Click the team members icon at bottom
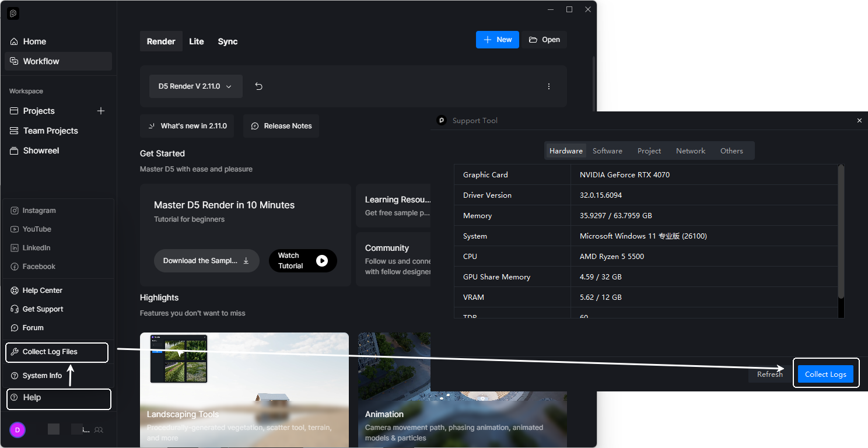The height and width of the screenshot is (448, 868). 99,430
